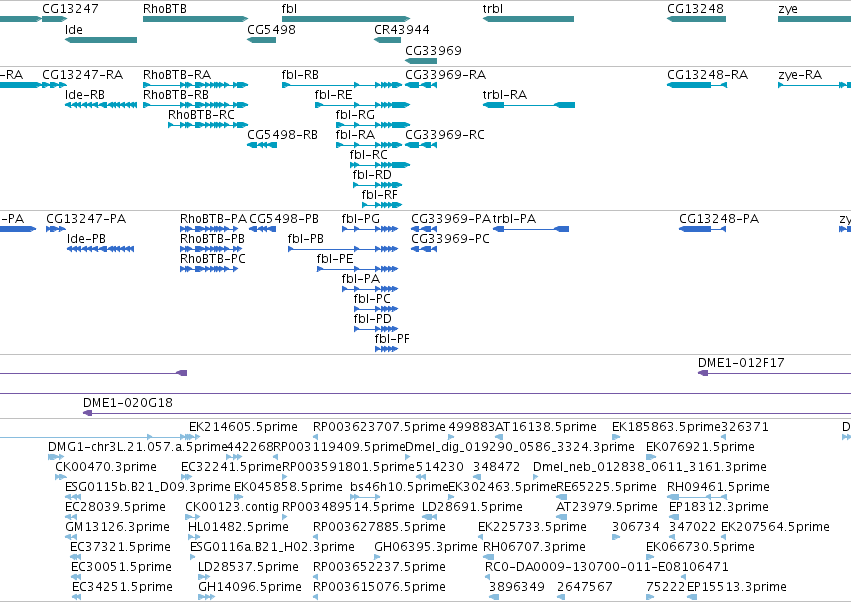Click the CG13248-PA protein label
This screenshot has width=851, height=602.
[x=719, y=219]
